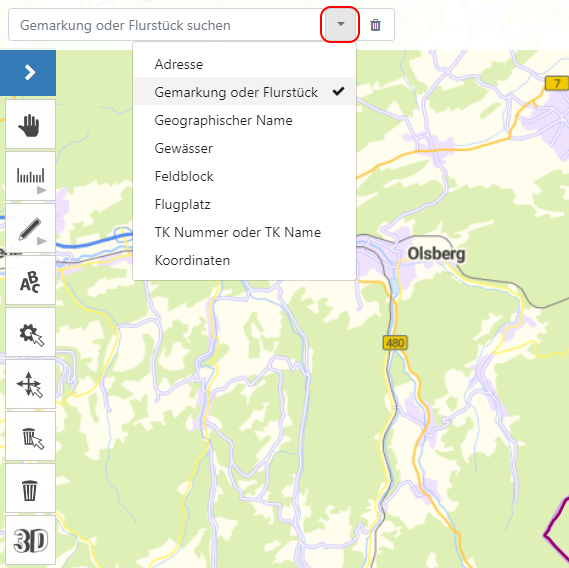
Task: Click the delete-all trash bin tool
Action: pos(30,488)
